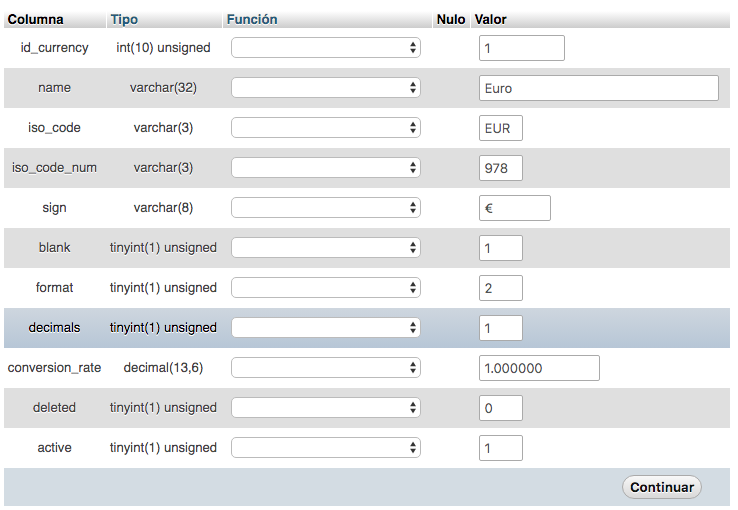Focus the conversion_rate value field
Image resolution: width=738 pixels, height=510 pixels.
[x=538, y=368]
